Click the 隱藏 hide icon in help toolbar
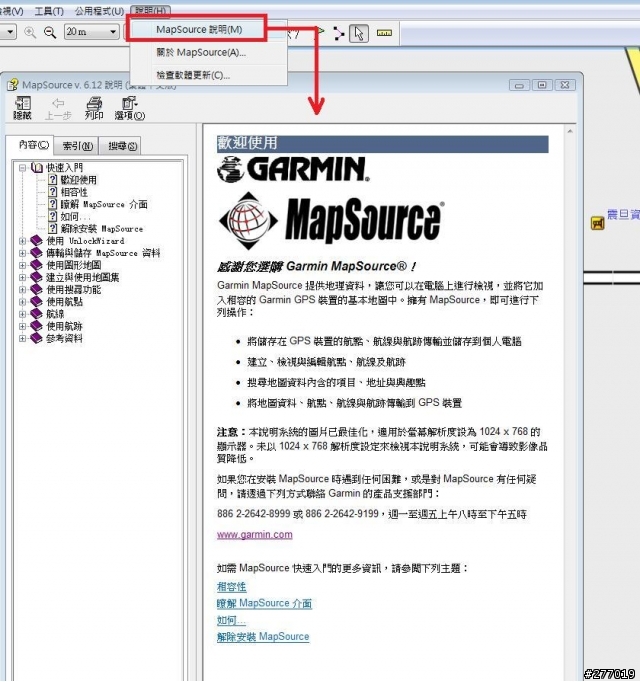 (22, 108)
